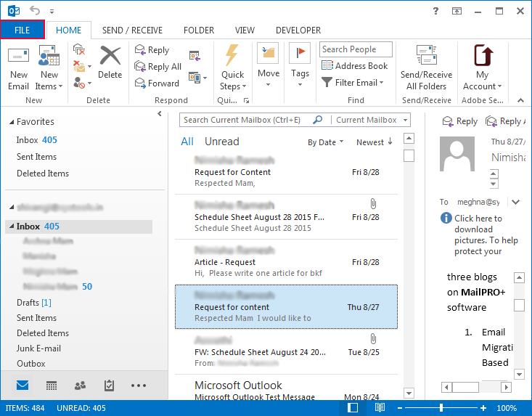Open the Address Book
This screenshot has width=532, height=416.
(355, 66)
